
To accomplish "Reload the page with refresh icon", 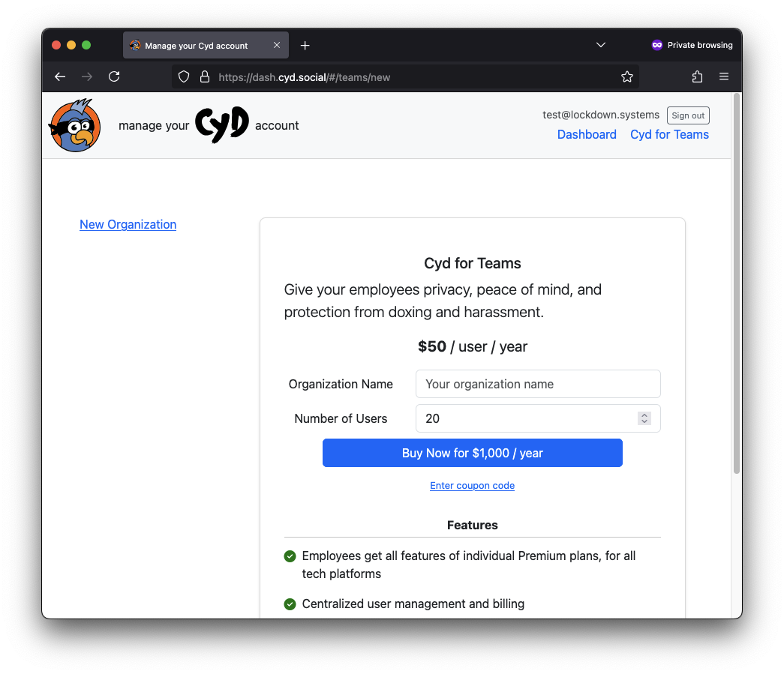I will (114, 76).
